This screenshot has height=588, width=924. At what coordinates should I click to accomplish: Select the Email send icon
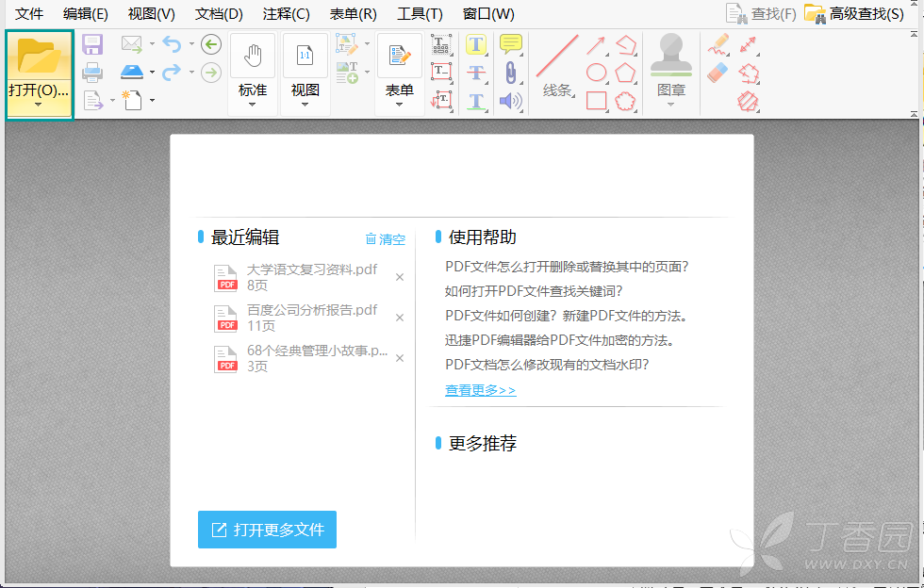[130, 43]
